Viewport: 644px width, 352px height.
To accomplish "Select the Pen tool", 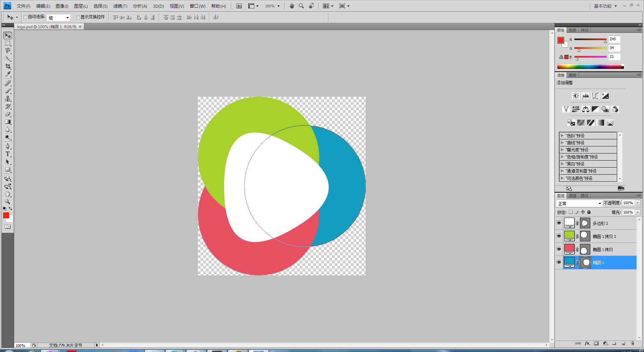I will tap(8, 146).
